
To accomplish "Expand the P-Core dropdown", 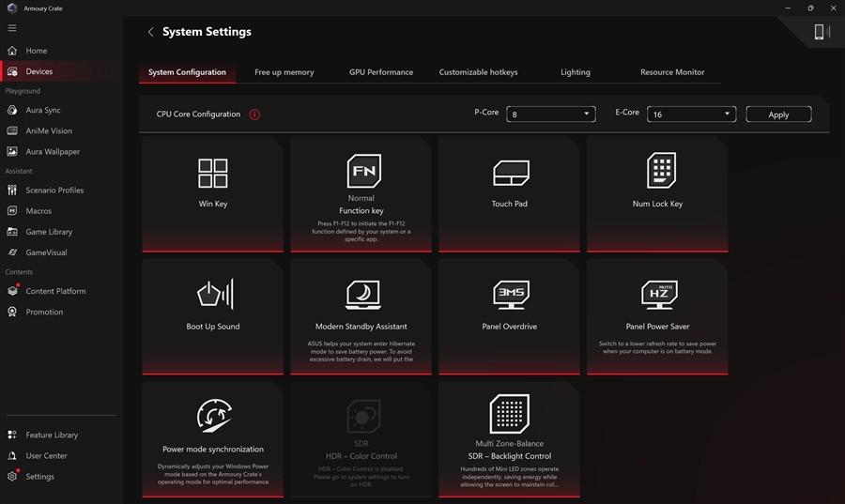I will tap(550, 115).
